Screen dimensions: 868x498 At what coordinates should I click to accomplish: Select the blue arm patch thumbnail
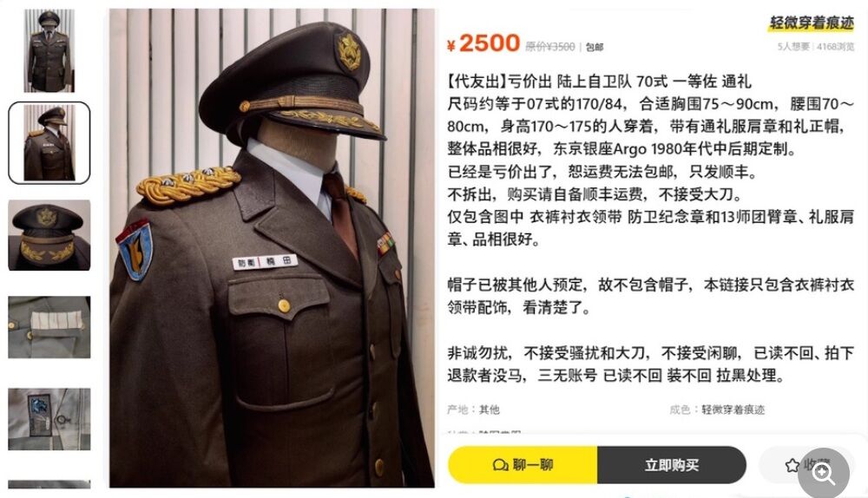49,419
